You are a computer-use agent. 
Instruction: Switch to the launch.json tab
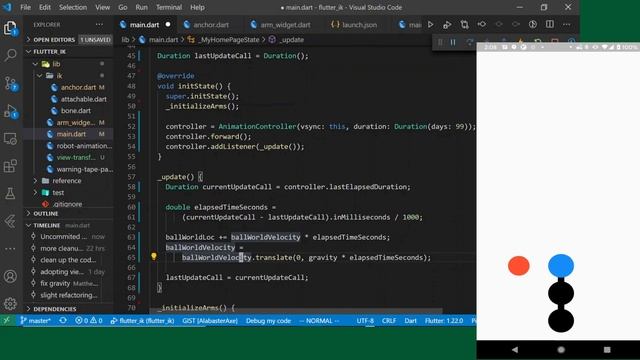[354, 24]
